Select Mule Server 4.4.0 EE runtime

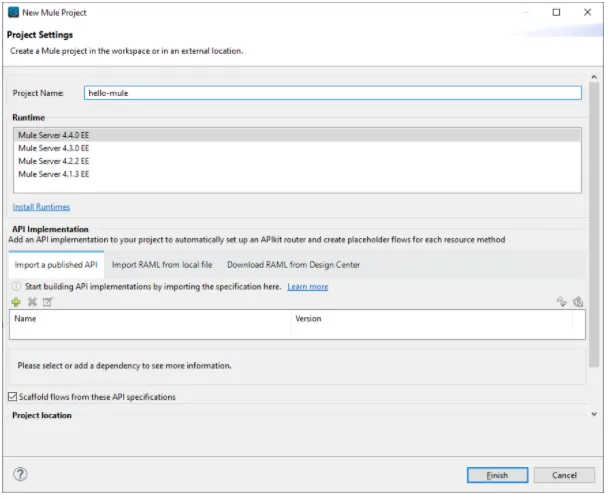pyautogui.click(x=298, y=135)
